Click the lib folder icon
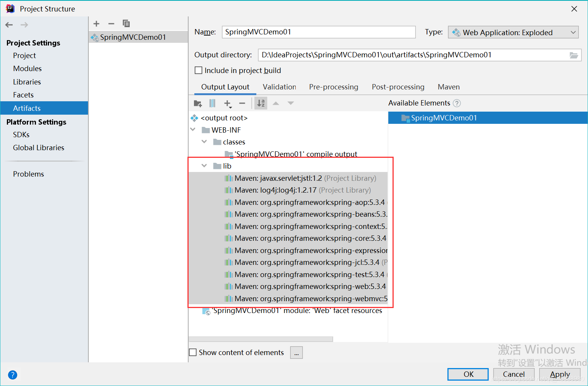Viewport: 588px width, 386px height. point(217,166)
